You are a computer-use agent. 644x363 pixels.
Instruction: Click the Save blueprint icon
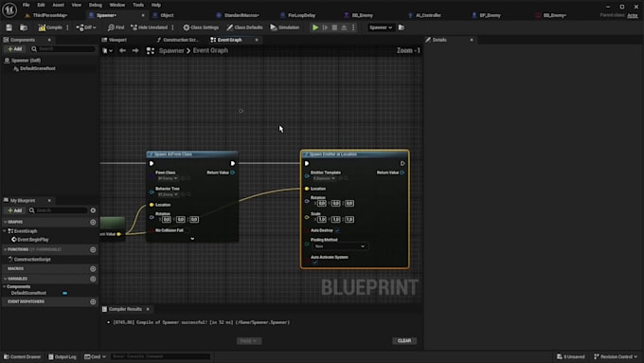(9, 27)
